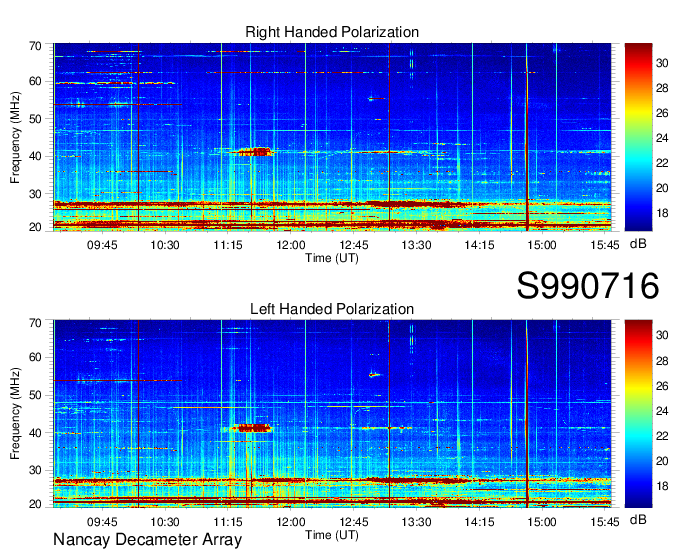Click the red 41 MHz burst in the Left Handed spectrogram
Screen dimensions: 680x552
(x=253, y=428)
